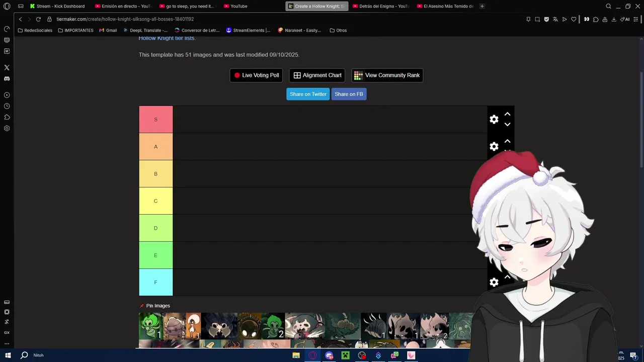Image resolution: width=644 pixels, height=362 pixels.
Task: Open the Opera main menu icon
Action: [x=7, y=6]
